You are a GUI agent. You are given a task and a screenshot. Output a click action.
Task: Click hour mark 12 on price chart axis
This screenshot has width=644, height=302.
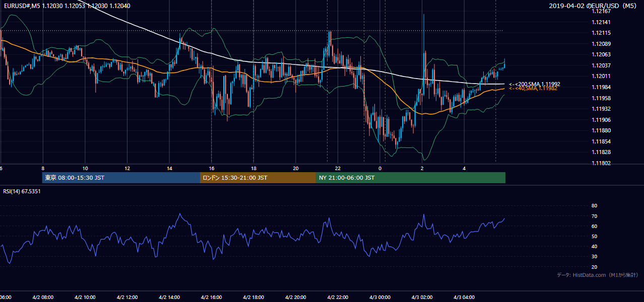(x=127, y=168)
